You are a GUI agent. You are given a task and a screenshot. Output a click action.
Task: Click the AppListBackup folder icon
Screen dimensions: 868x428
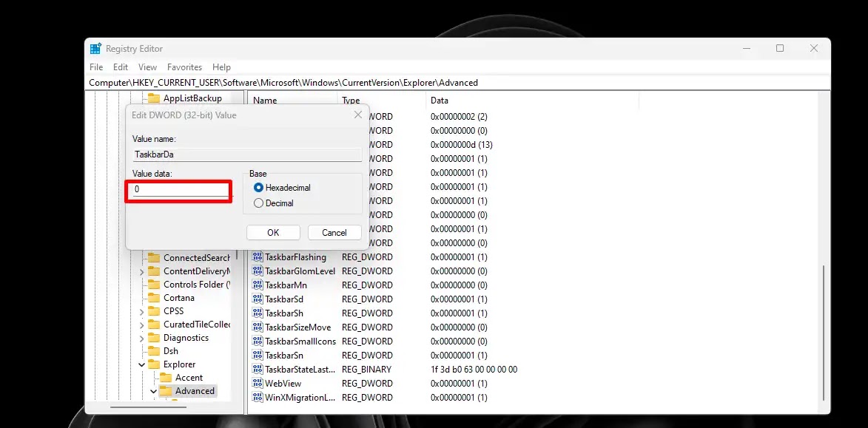point(153,98)
